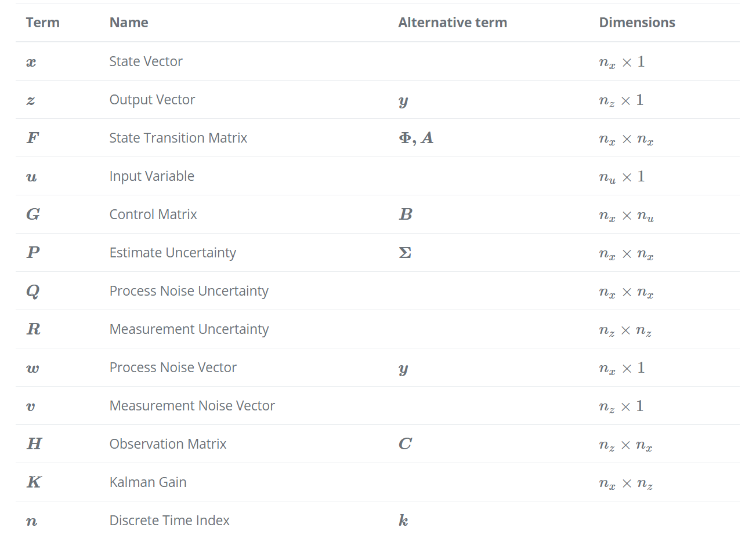Click the Φ, A alternative term symbols
The height and width of the screenshot is (542, 756).
416,138
